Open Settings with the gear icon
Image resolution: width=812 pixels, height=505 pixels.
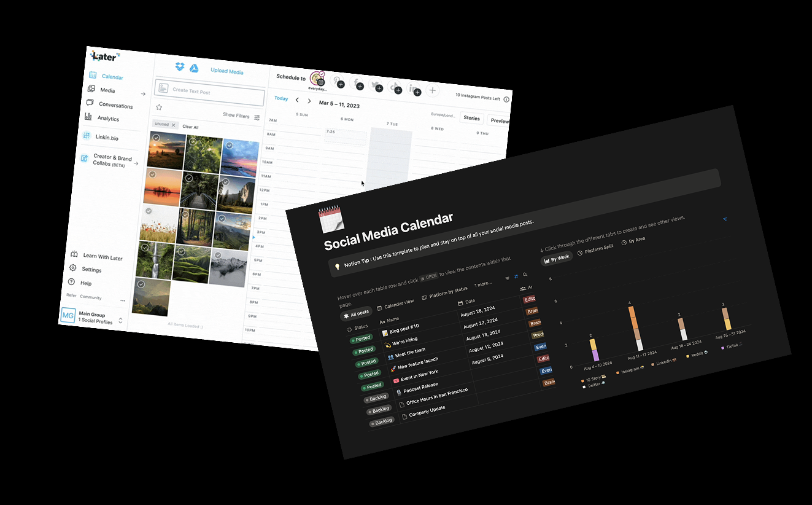point(91,269)
